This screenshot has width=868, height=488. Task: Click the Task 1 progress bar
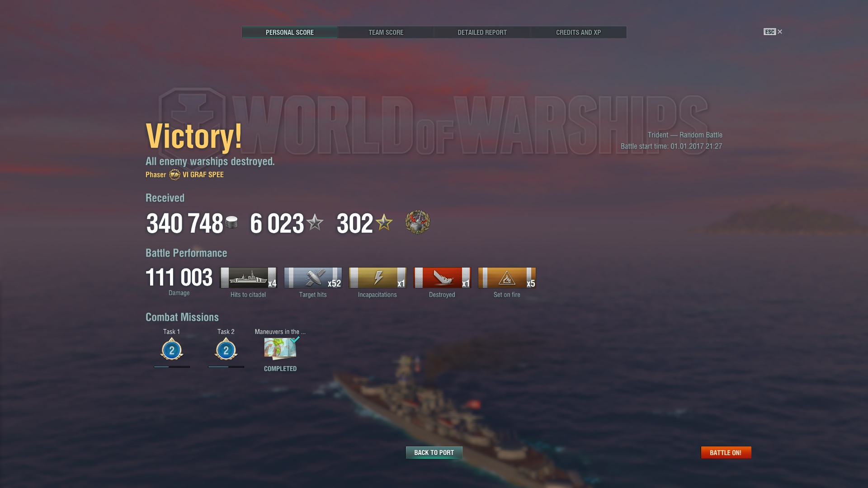click(x=172, y=367)
